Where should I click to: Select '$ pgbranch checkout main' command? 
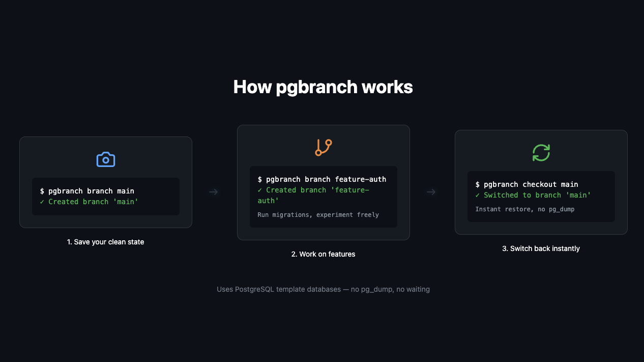(x=527, y=184)
